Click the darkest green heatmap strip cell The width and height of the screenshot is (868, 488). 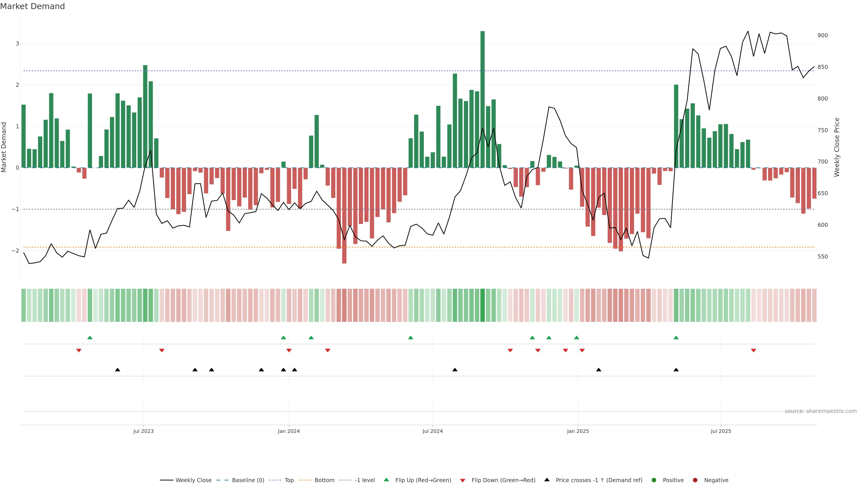click(x=482, y=305)
